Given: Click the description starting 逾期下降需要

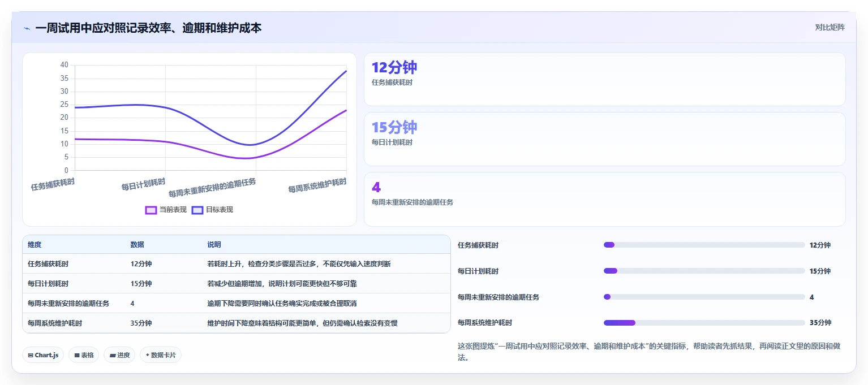Looking at the screenshot, I should [282, 304].
